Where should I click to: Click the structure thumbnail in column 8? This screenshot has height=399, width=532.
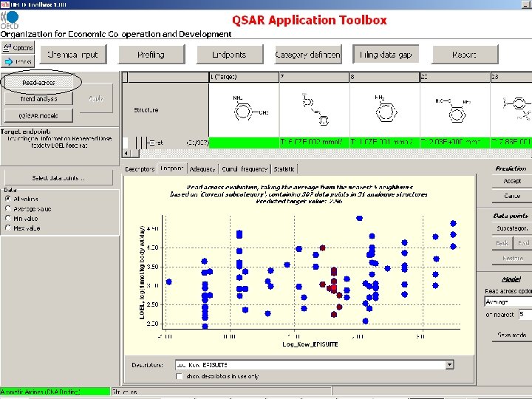click(385, 110)
